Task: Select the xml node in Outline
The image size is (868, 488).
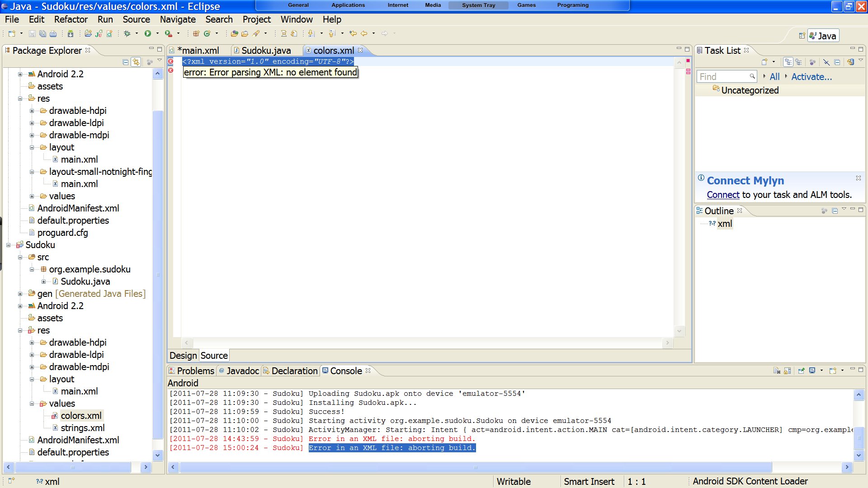Action: (725, 224)
